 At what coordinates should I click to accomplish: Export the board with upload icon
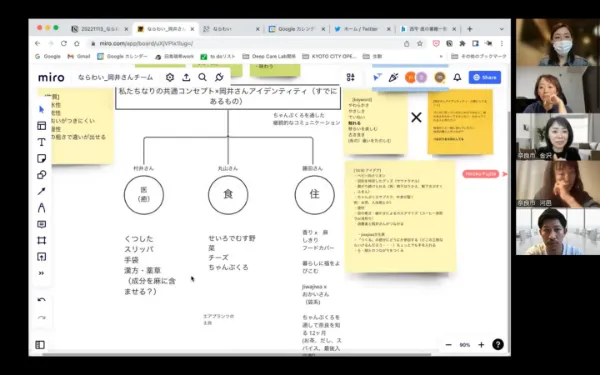[186, 77]
